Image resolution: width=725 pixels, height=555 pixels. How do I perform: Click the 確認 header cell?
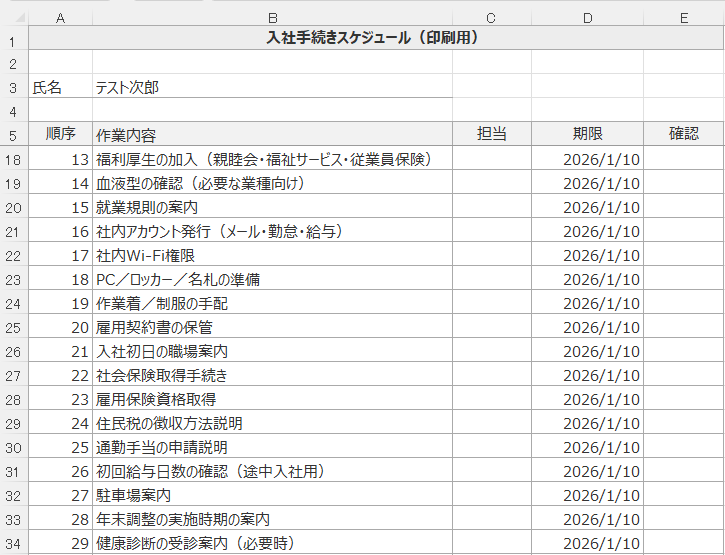(684, 134)
